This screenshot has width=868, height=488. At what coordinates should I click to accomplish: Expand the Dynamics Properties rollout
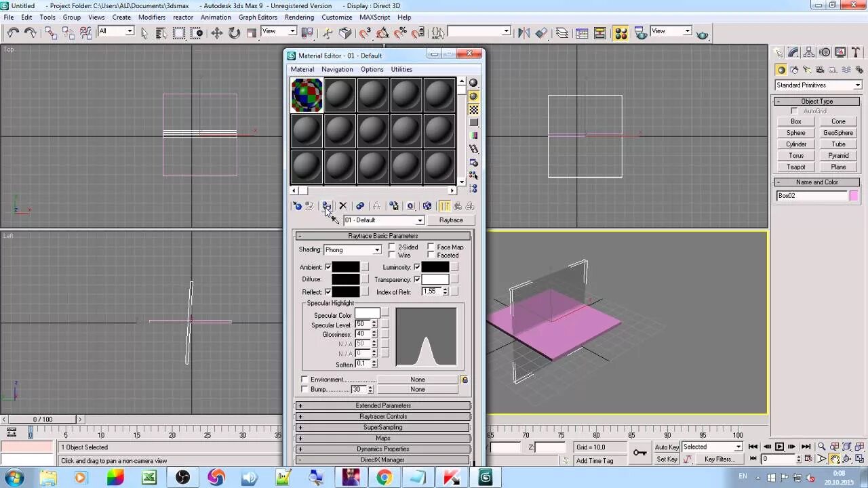(x=383, y=449)
